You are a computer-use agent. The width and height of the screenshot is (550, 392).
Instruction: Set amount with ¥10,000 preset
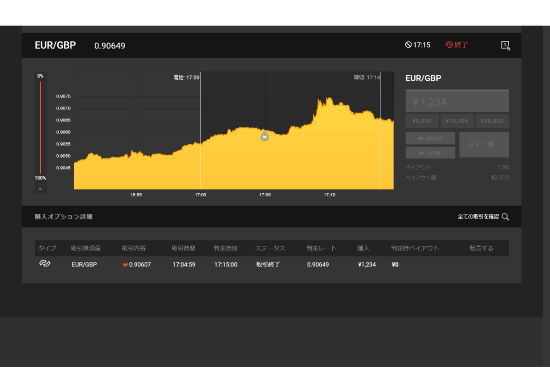coord(457,121)
